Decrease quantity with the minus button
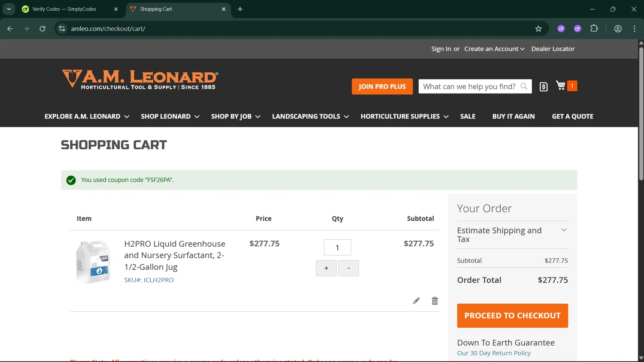The height and width of the screenshot is (362, 644). [349, 268]
